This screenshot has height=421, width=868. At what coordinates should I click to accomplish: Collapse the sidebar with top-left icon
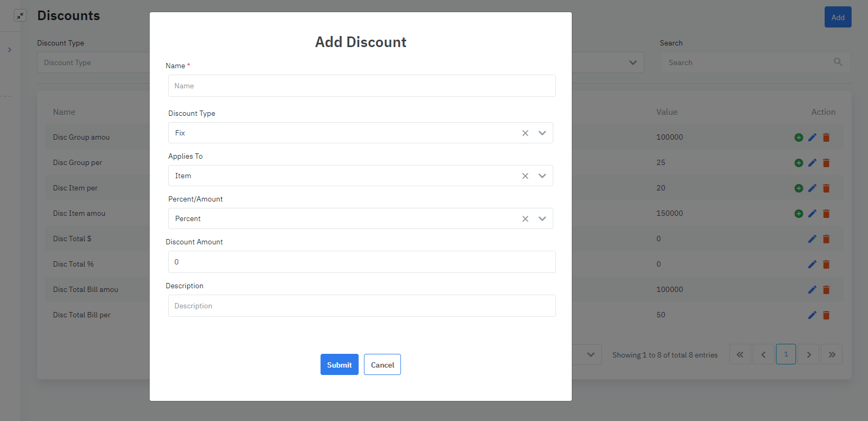tap(20, 16)
